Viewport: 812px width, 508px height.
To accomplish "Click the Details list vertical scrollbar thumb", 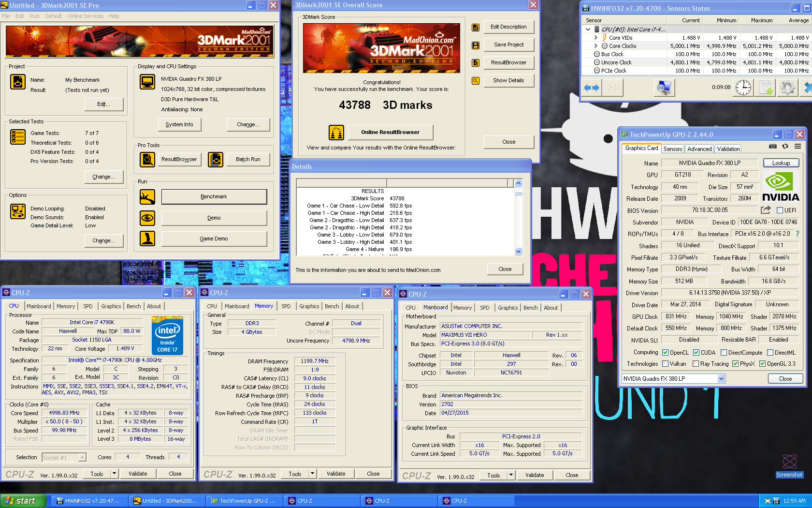I will [519, 193].
